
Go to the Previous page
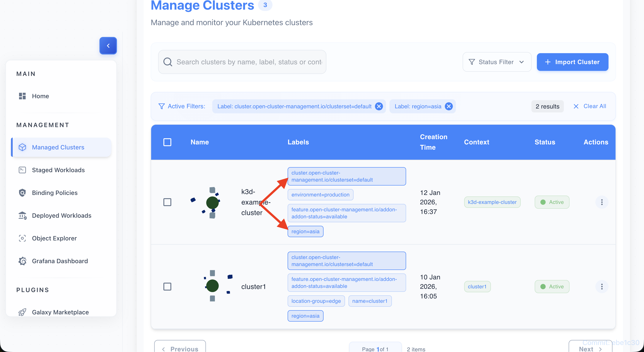(x=180, y=348)
